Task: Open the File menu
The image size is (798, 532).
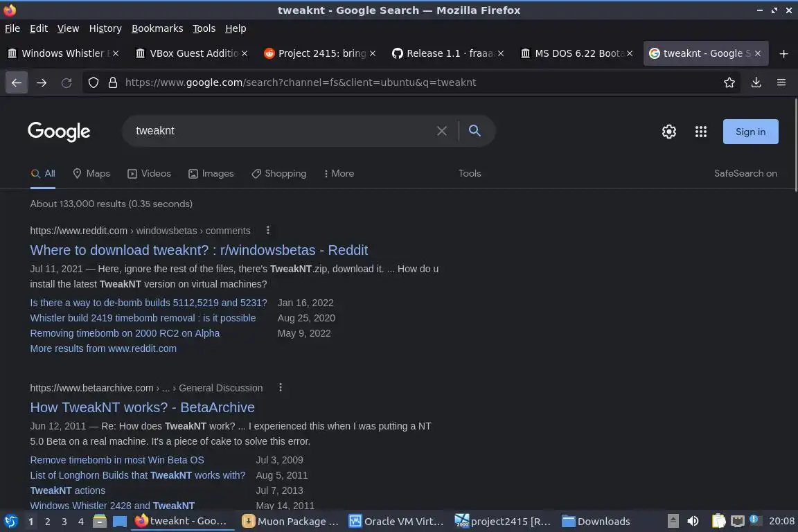Action: click(12, 28)
